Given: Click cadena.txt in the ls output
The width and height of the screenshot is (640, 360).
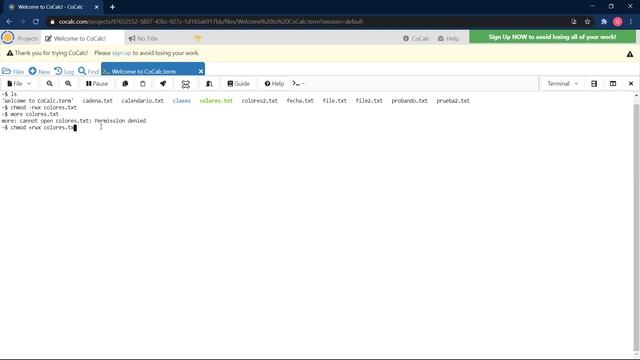Looking at the screenshot, I should pos(98,101).
